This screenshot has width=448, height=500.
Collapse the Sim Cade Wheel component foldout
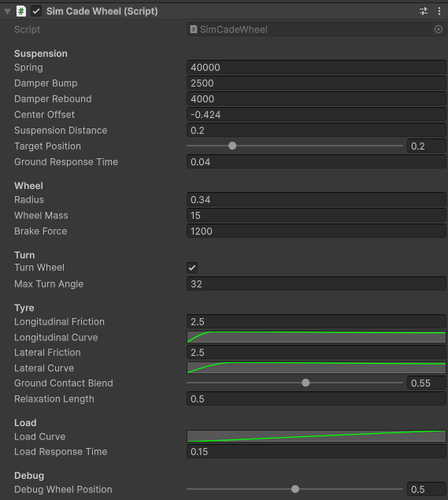click(x=7, y=12)
